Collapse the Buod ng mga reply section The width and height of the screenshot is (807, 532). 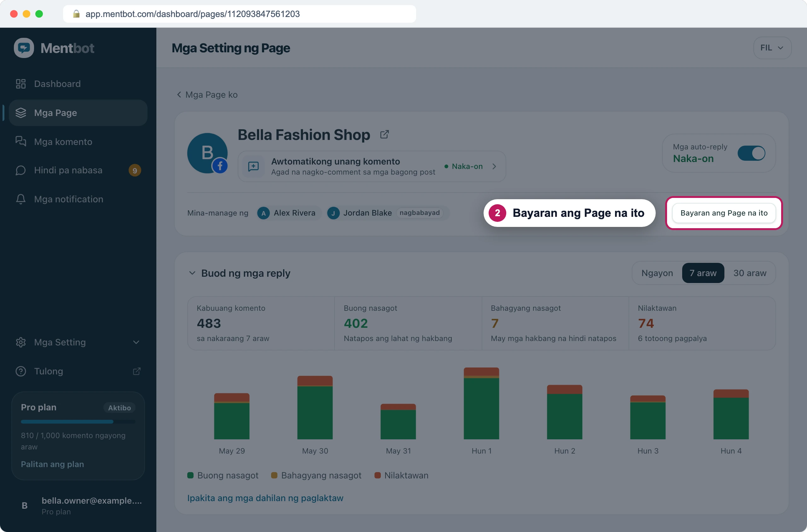[x=192, y=273]
